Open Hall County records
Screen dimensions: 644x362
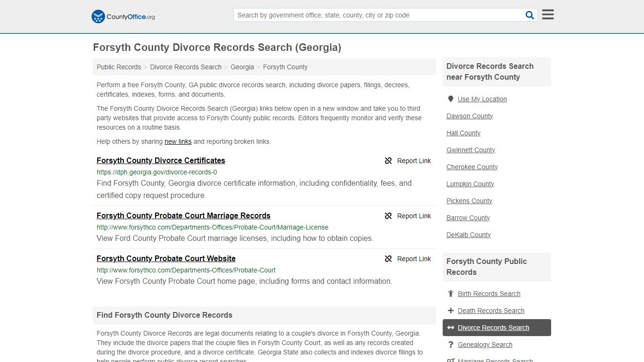463,133
